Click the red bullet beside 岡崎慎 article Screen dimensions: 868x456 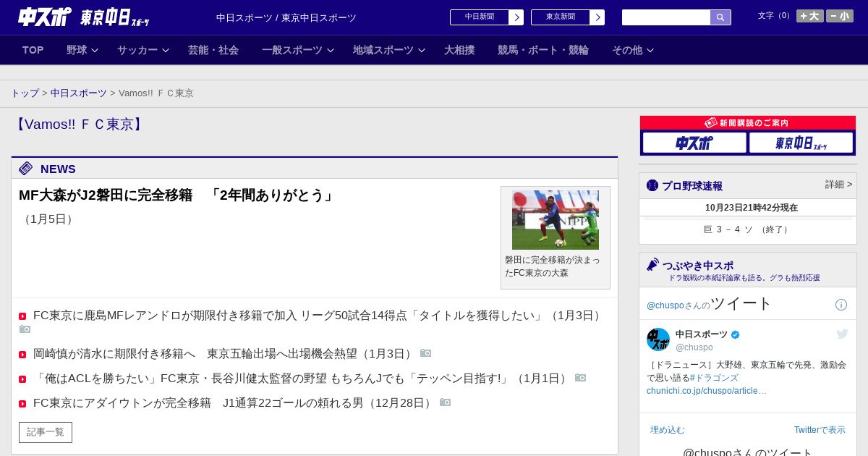[22, 355]
